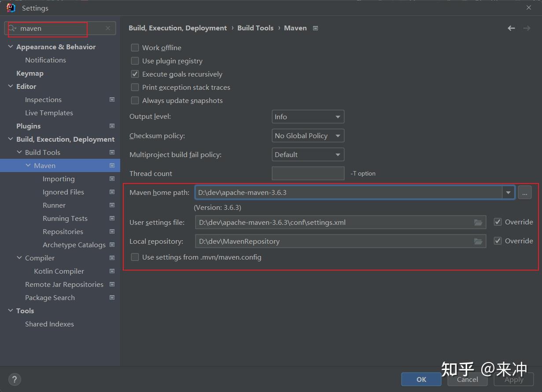Browse Maven home with ellipsis button

coord(525,192)
